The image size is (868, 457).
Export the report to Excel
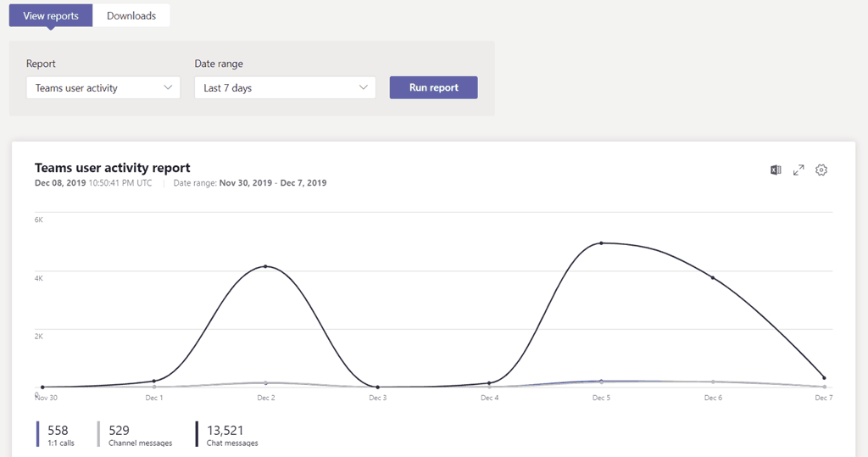coord(776,170)
